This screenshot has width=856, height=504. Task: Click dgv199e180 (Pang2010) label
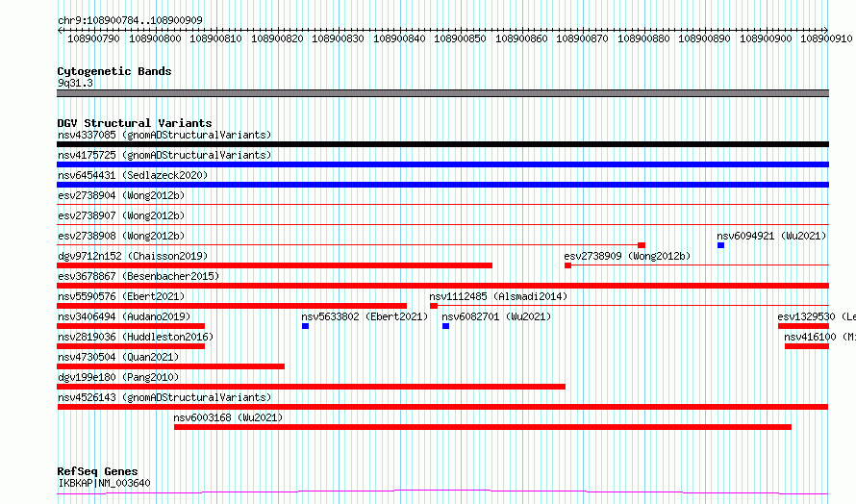coord(118,377)
